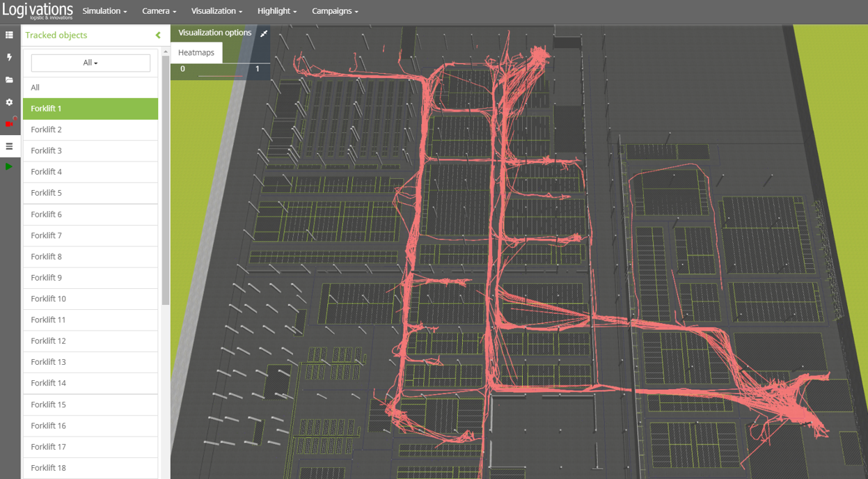Select 'Forklift 2' in tracked objects
This screenshot has width=868, height=479.
pos(90,129)
